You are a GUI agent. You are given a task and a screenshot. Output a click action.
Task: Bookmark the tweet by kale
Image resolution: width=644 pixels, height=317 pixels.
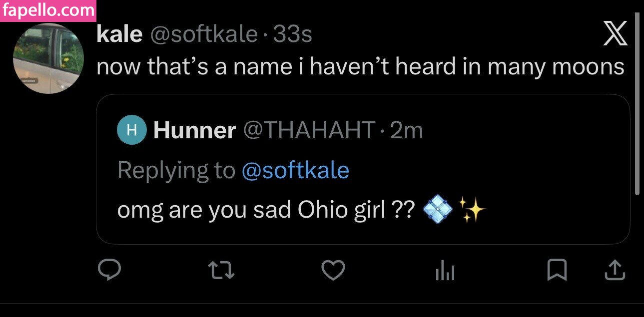(557, 271)
